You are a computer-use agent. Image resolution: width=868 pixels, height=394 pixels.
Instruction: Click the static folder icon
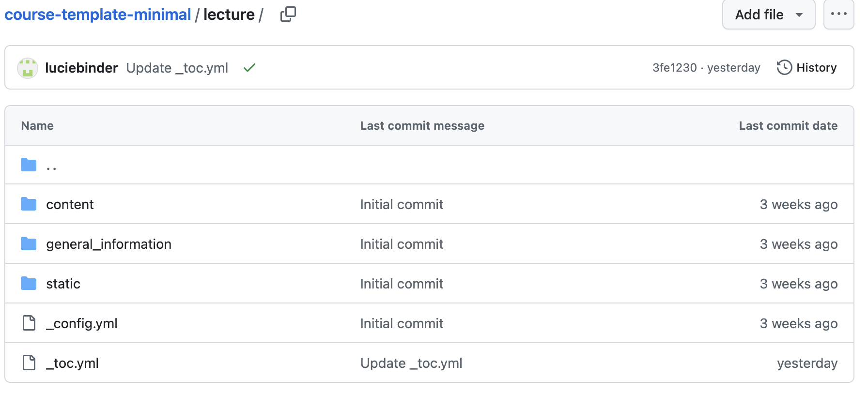pos(29,283)
